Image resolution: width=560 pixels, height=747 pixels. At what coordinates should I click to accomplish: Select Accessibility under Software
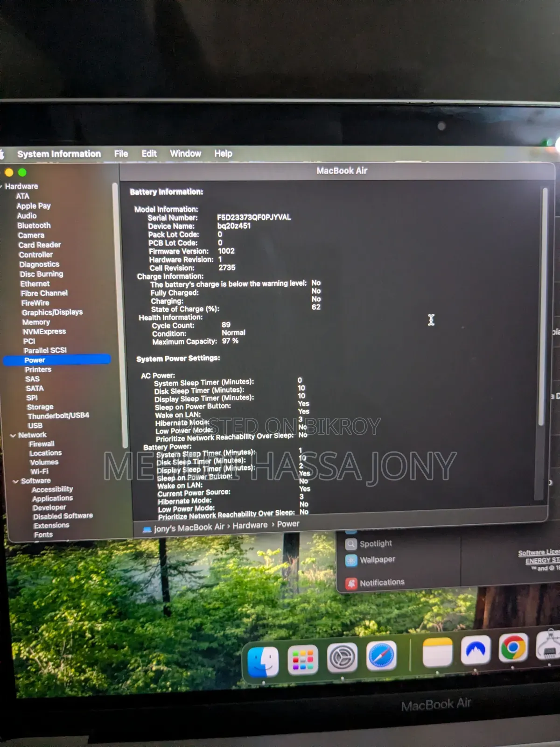coord(52,489)
